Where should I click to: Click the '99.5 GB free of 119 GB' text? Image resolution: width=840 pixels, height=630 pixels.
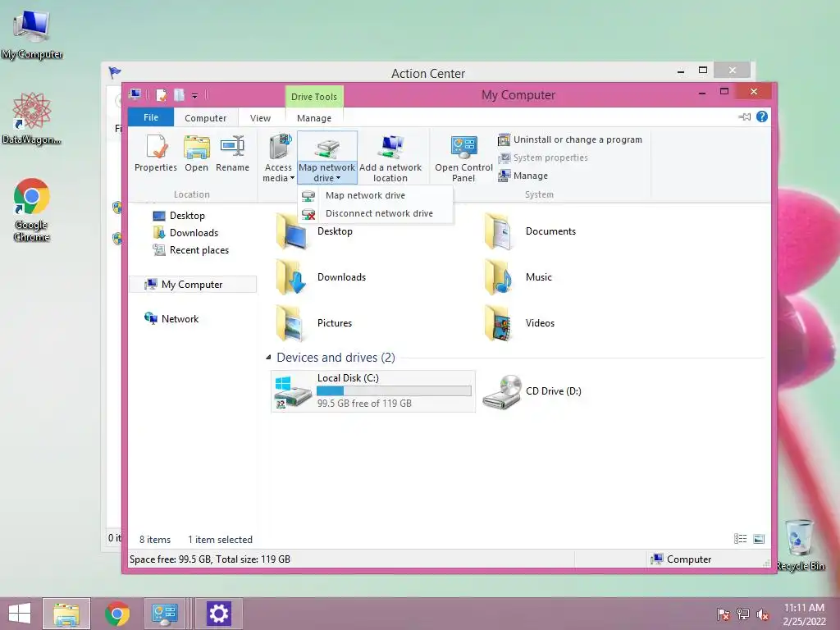coord(364,404)
